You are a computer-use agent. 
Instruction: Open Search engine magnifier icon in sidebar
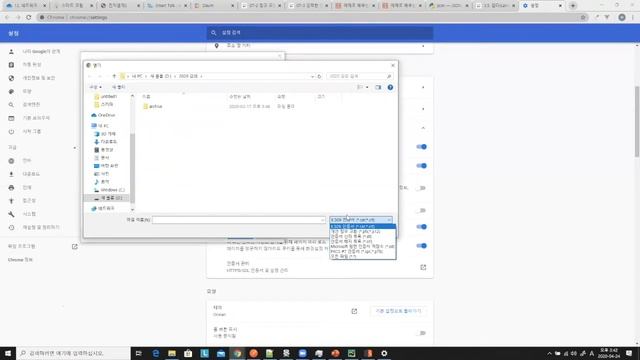coord(11,105)
